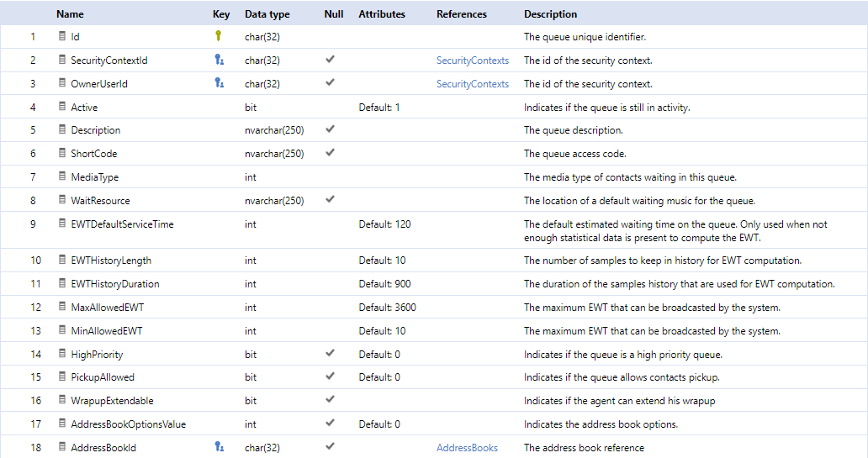868x458 pixels.
Task: Click the column icon beside Active
Action: [x=62, y=106]
